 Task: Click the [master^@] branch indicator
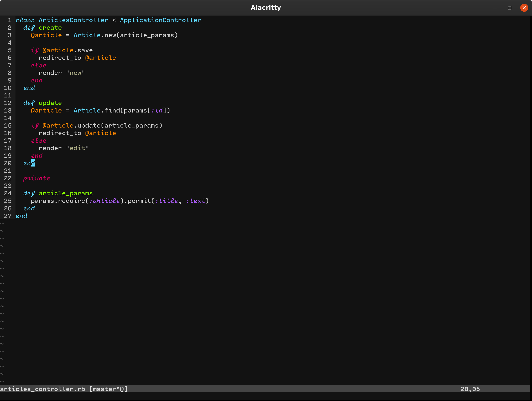click(108, 389)
